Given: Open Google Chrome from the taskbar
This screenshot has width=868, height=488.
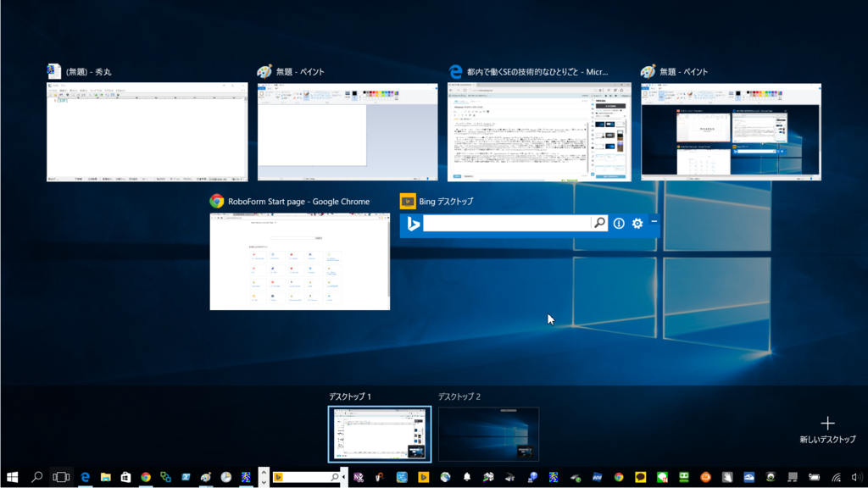Looking at the screenshot, I should click(146, 477).
